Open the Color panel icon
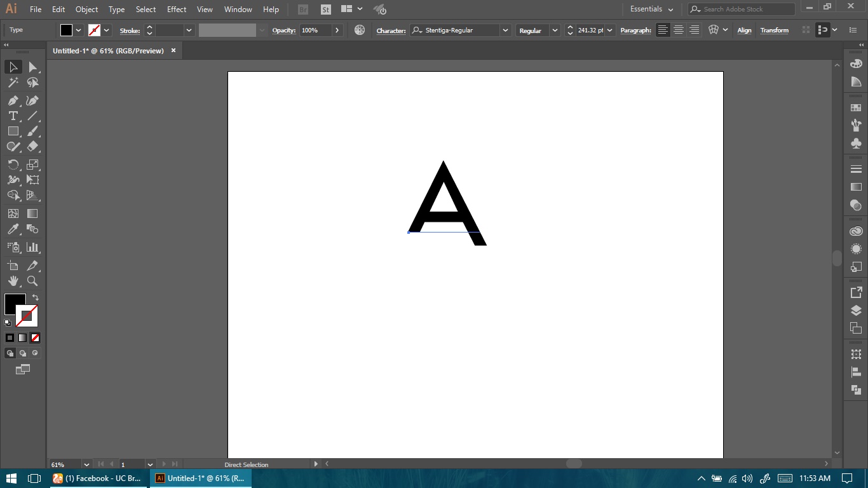 [x=856, y=64]
